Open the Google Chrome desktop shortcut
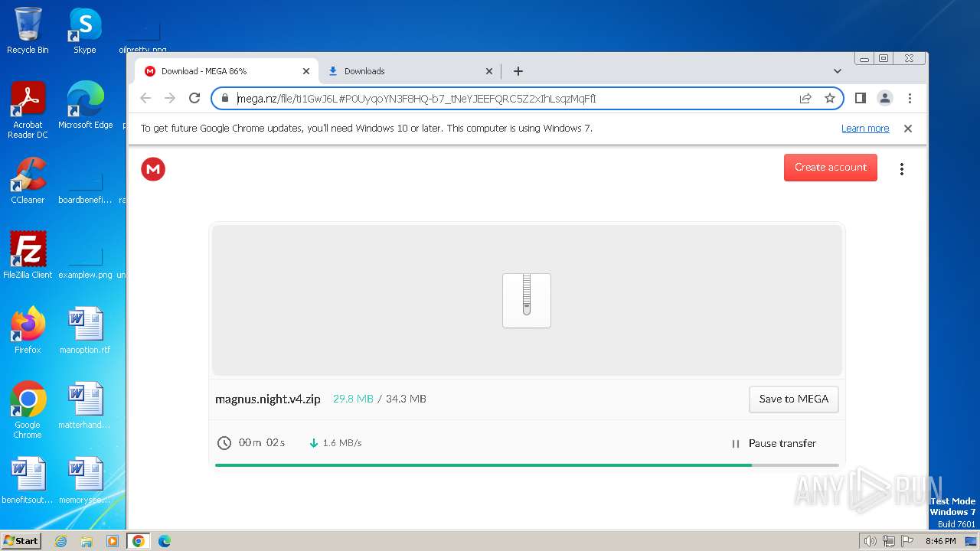The width and height of the screenshot is (980, 551). point(28,410)
